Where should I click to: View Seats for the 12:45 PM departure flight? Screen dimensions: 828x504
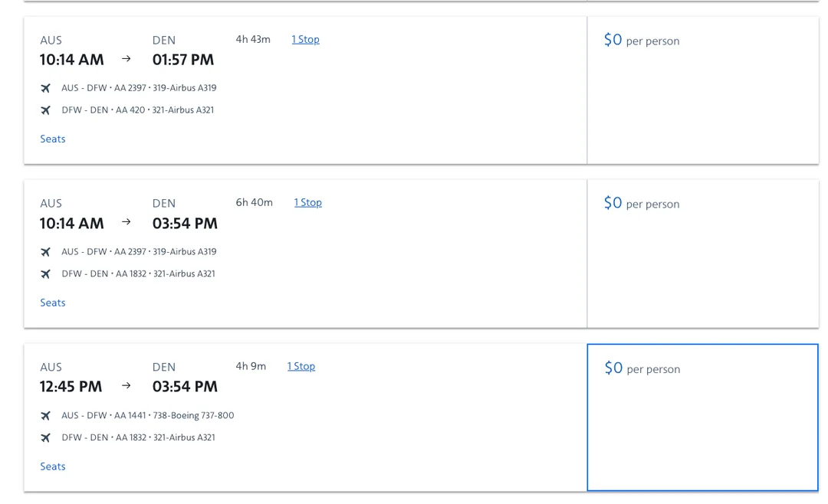pos(53,466)
